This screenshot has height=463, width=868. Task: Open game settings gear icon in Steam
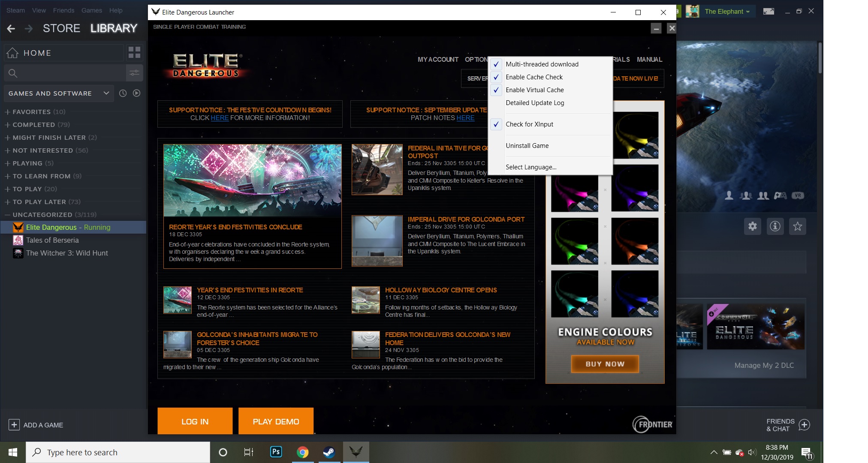[x=753, y=226]
